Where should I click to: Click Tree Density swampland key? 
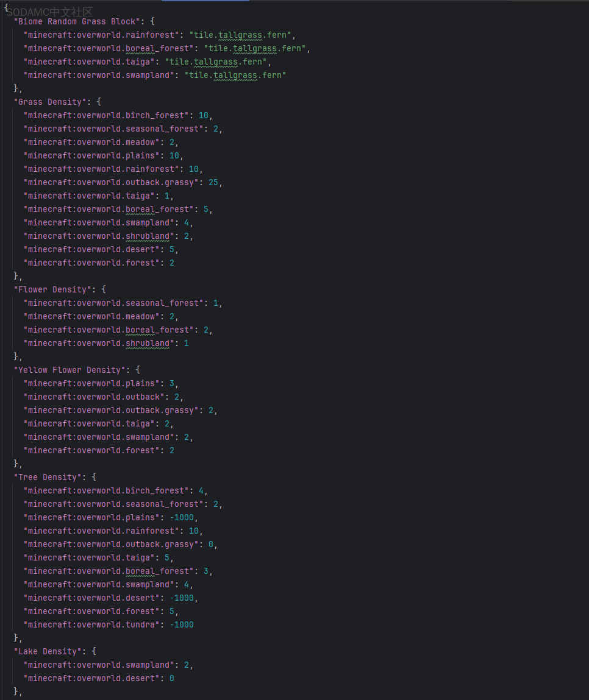99,584
